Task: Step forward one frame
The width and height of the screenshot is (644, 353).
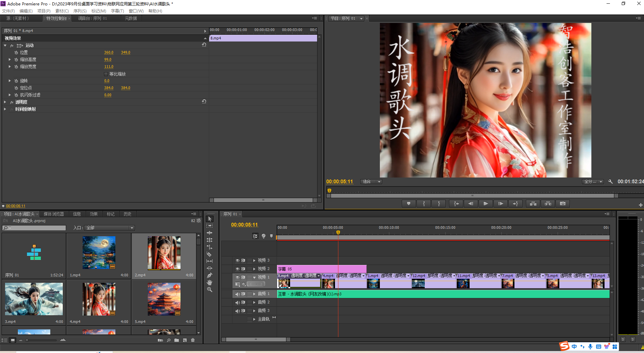Action: point(501,203)
